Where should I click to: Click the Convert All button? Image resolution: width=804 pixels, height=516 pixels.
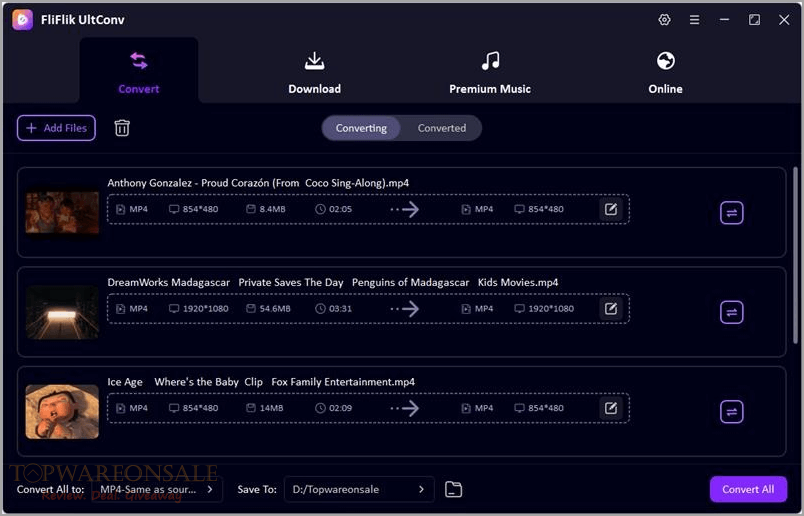(748, 489)
